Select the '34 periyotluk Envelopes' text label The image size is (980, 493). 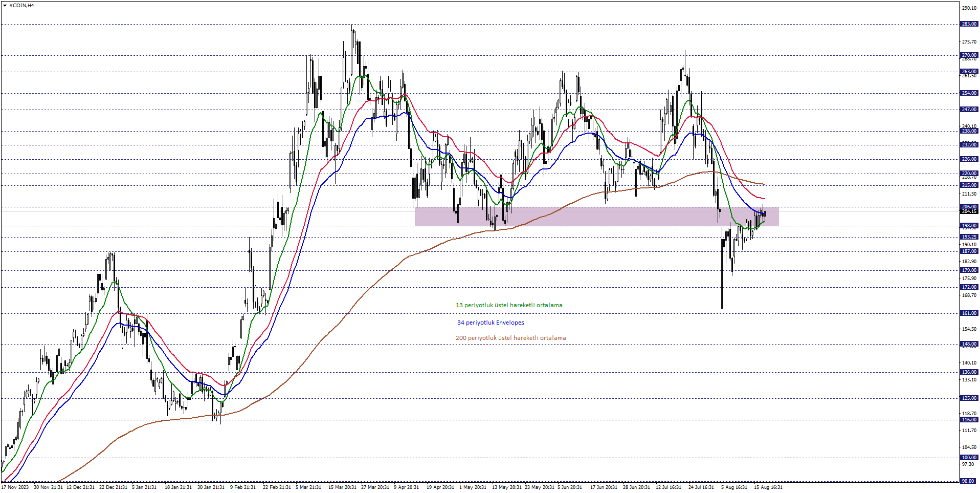tap(491, 323)
